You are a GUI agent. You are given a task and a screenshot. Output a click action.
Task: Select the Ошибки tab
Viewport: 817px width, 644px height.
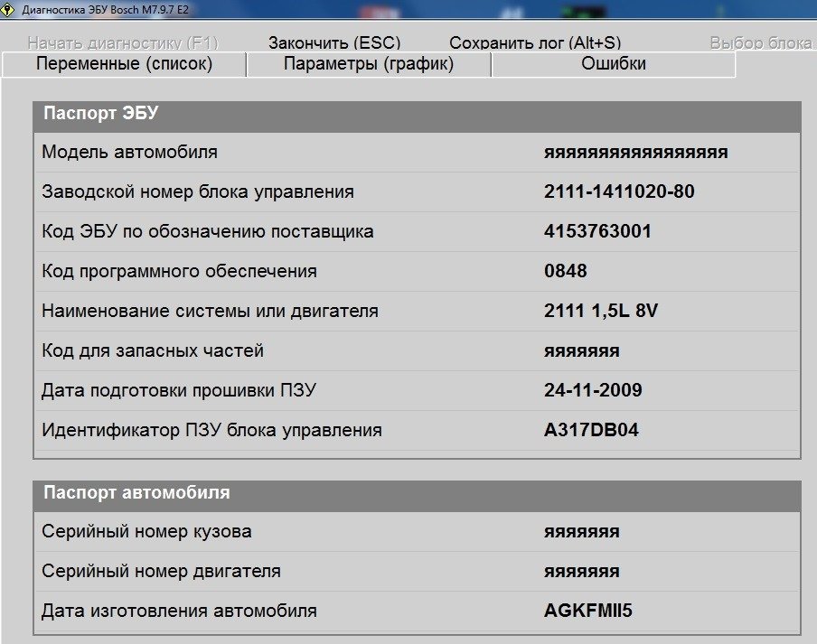coord(614,64)
